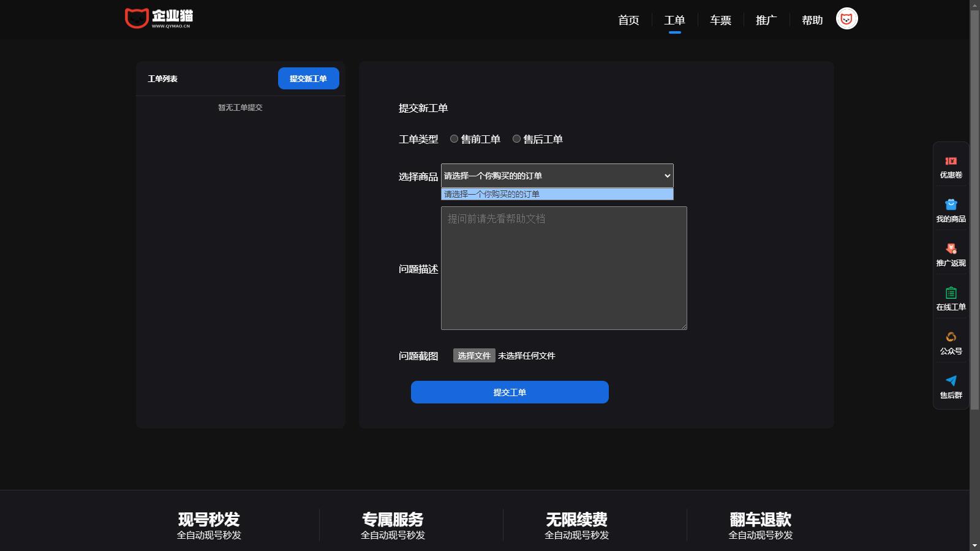Image resolution: width=980 pixels, height=551 pixels.
Task: Open the user avatar profile icon
Action: [846, 19]
